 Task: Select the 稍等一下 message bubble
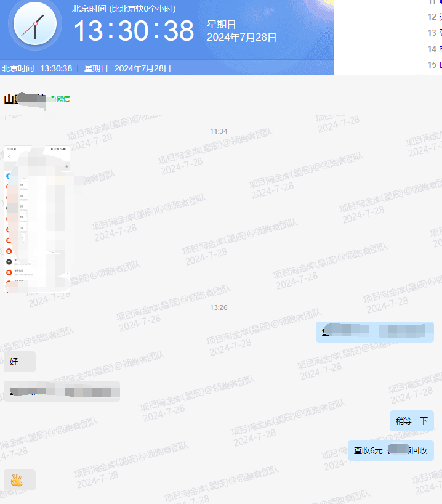click(x=411, y=421)
